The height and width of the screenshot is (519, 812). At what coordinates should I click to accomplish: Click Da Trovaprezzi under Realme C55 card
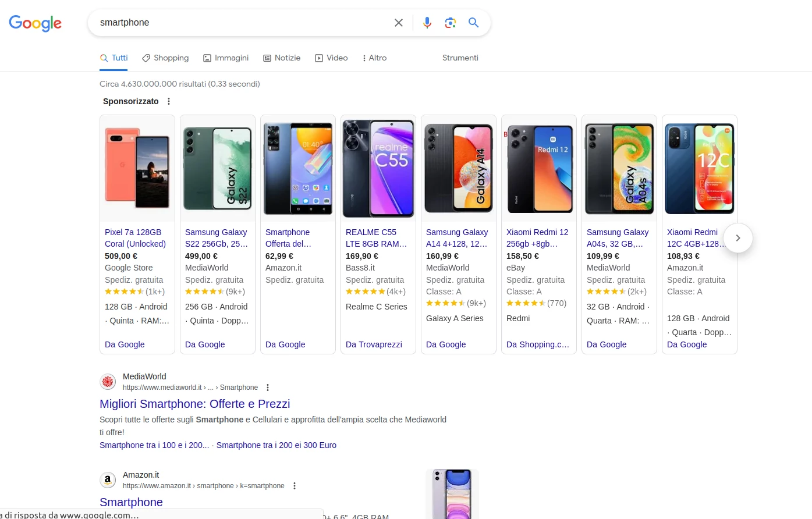click(x=374, y=344)
